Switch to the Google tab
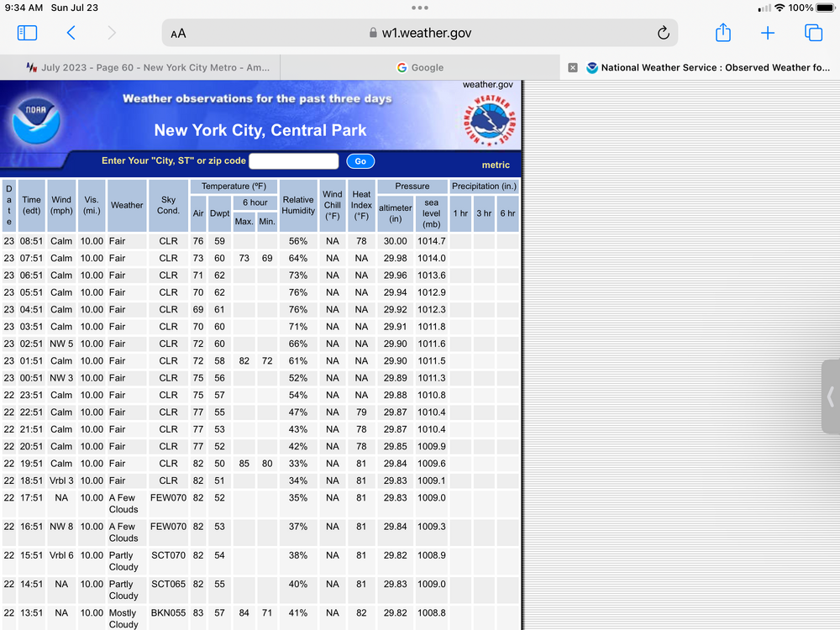 (420, 67)
